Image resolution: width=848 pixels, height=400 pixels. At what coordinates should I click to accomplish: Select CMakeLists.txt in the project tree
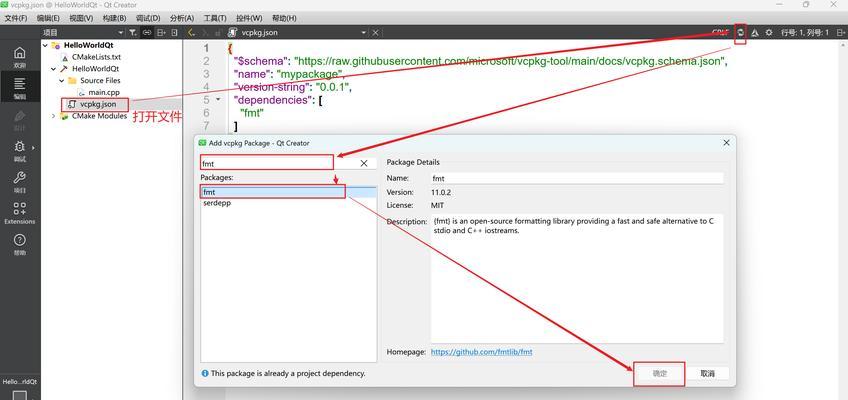click(96, 57)
